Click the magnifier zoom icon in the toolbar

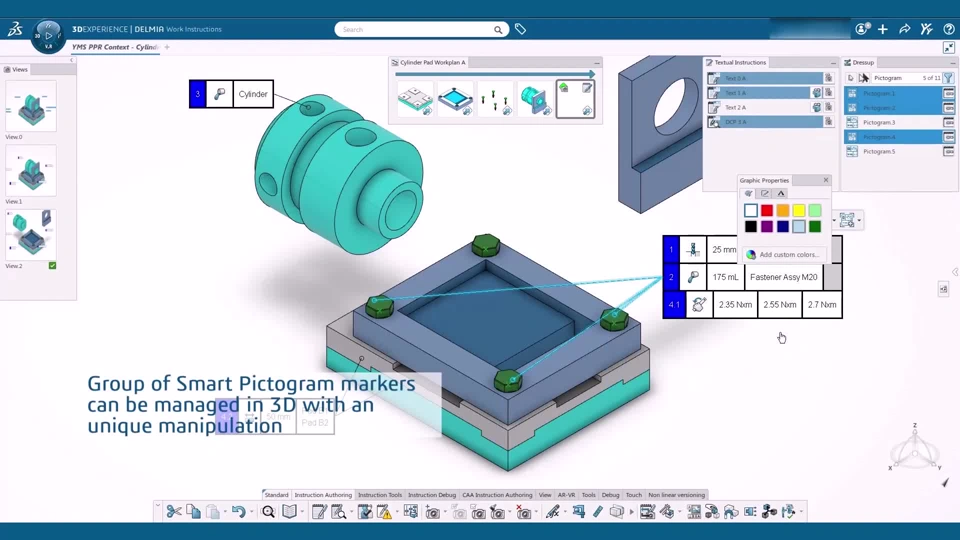point(268,512)
